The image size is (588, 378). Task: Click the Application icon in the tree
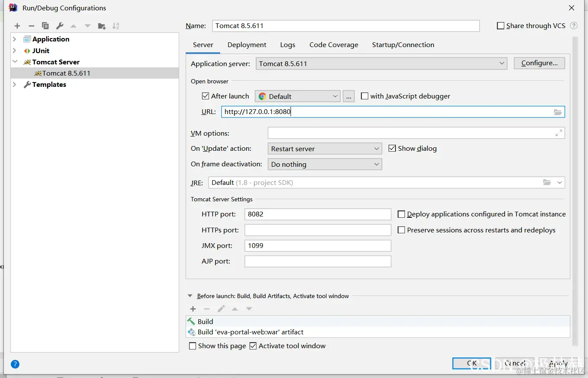point(27,39)
